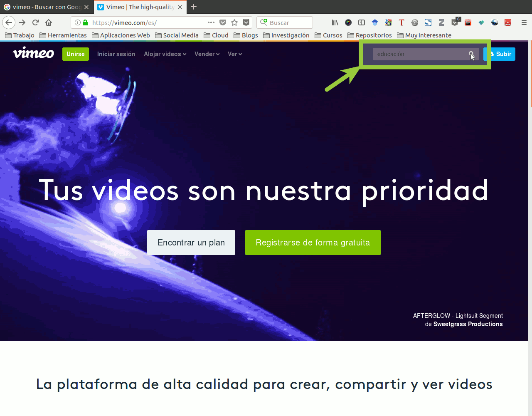Screen dimensions: 532x416
Task: Open the 'Ver' dropdown menu
Action: (235, 54)
